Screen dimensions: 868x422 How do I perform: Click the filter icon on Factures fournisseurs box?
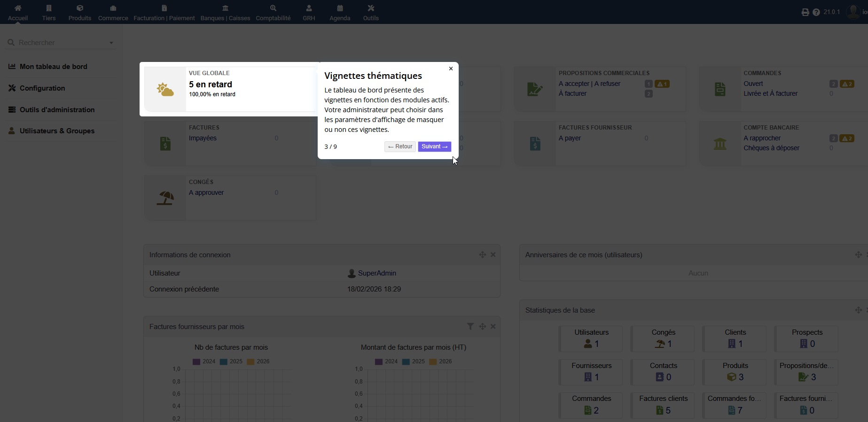(x=470, y=326)
